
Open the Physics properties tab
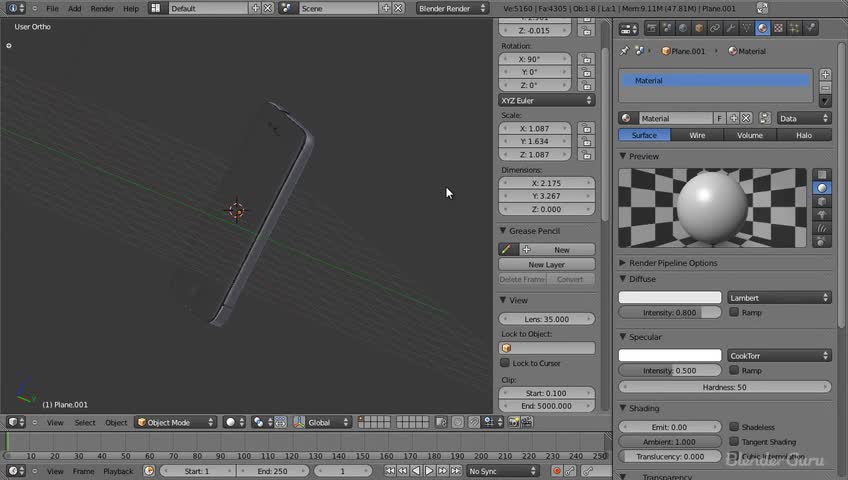pyautogui.click(x=810, y=28)
